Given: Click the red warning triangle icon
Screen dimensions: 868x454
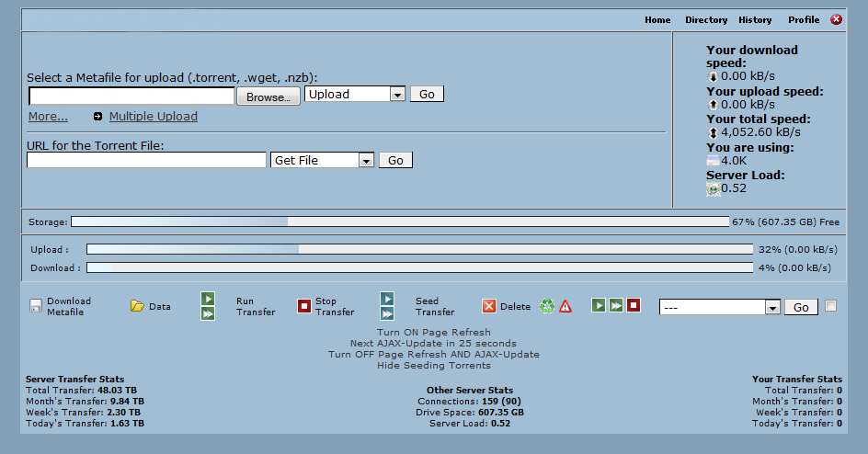Looking at the screenshot, I should [x=565, y=306].
